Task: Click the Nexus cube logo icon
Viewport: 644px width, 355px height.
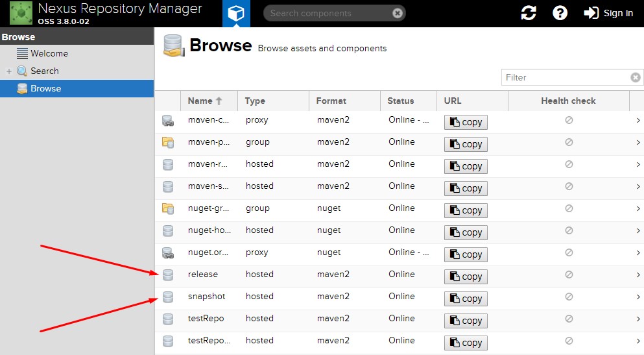Action: pos(21,13)
